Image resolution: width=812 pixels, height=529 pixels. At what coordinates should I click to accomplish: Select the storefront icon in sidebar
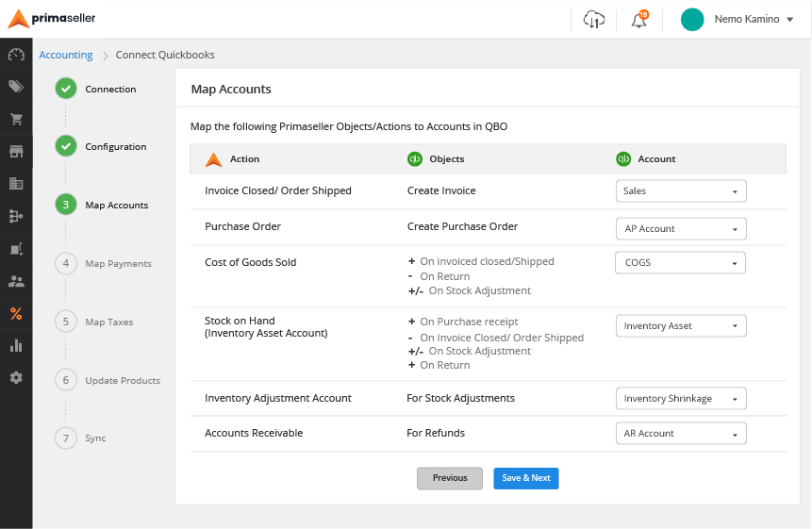pyautogui.click(x=16, y=151)
